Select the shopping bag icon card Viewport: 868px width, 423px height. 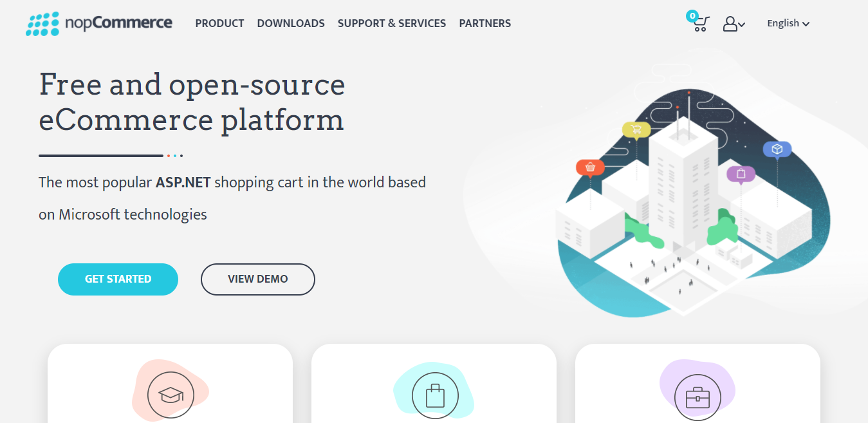[434, 383]
